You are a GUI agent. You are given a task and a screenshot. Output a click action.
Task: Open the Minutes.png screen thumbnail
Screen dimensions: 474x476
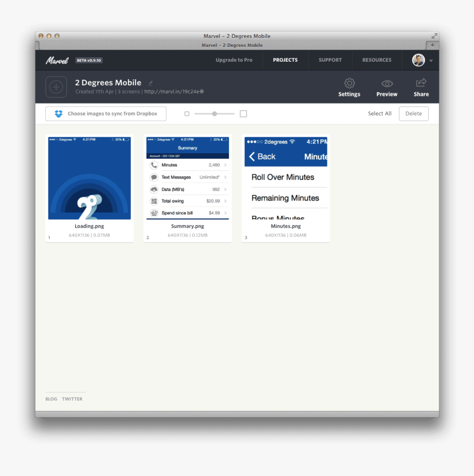[x=286, y=178]
